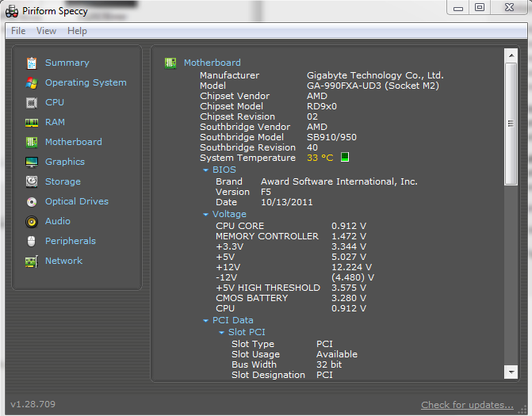Click the CMOS BATTERY 3.280 V value

point(349,298)
